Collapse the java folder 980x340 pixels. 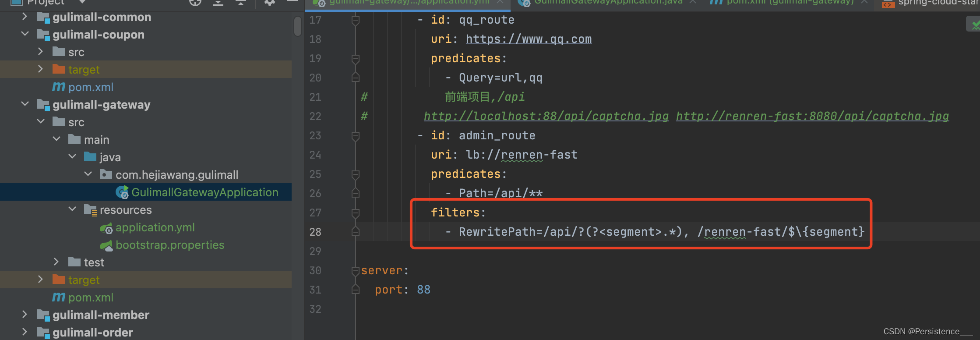coord(72,156)
